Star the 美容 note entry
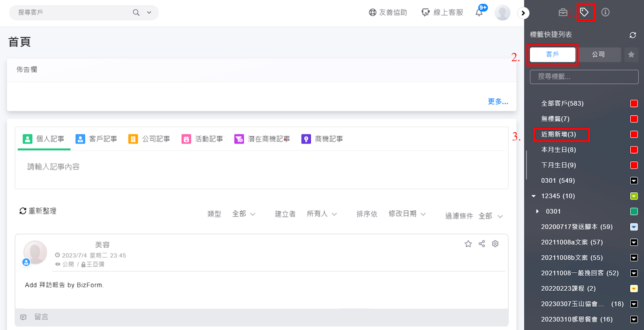The image size is (644, 330). coord(468,244)
